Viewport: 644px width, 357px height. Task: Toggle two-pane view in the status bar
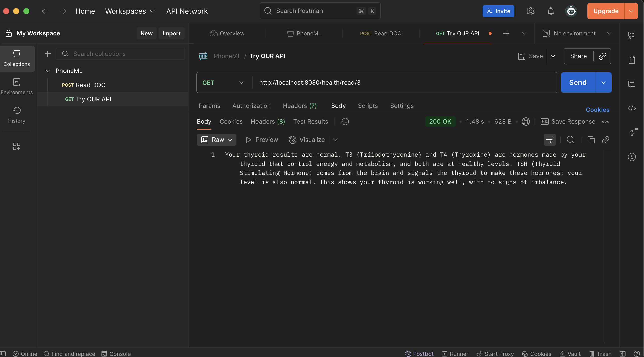coord(622,354)
